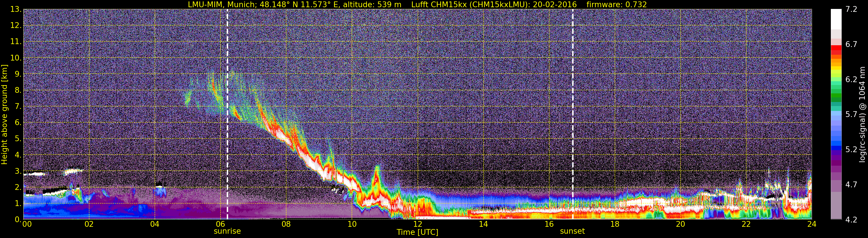Image resolution: width=868 pixels, height=238 pixels.
Task: Click the 'log(rc-signal) @ 1064 nm' colorbar label
Action: (862, 114)
